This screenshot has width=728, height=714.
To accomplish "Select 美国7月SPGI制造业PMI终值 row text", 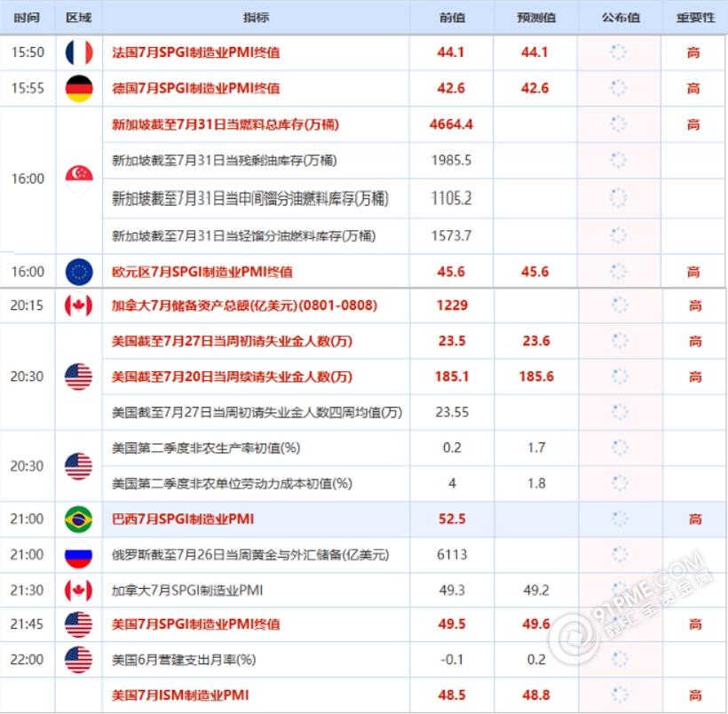I will coord(196,624).
